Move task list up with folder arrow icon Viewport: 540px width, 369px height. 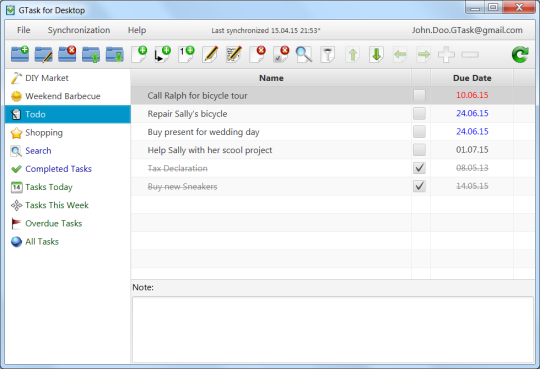(x=91, y=54)
